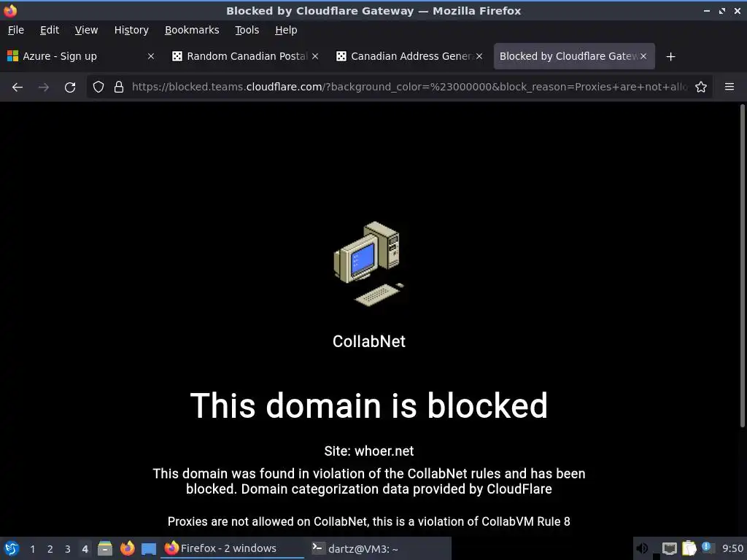Open the History menu
Screen dimensions: 747x560
point(131,30)
